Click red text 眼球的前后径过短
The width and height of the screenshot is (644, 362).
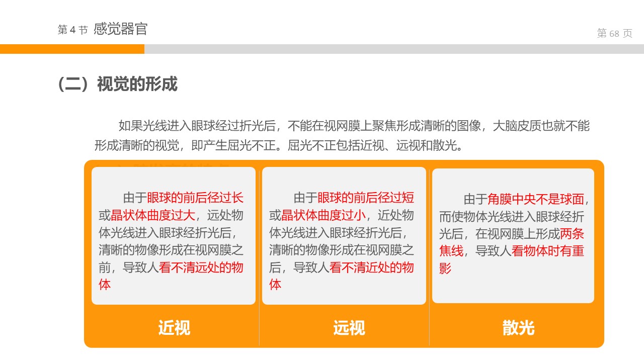pos(366,198)
